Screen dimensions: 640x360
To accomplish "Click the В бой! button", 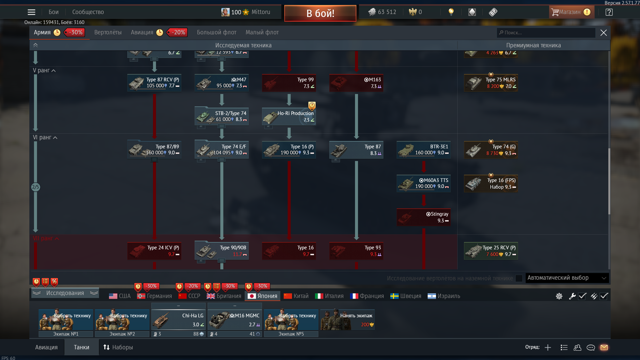I will click(x=320, y=13).
